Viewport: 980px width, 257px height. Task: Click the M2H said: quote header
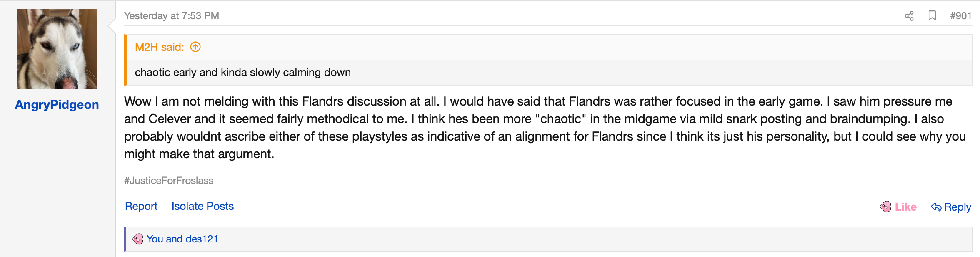pos(160,47)
